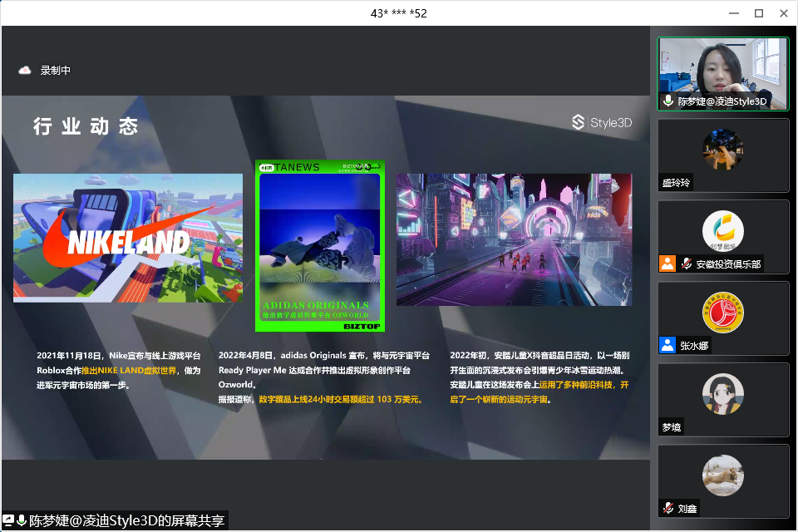Click orange host icon next to 安徽投资俱乐部
Screen dimensions: 798x532
[667, 264]
